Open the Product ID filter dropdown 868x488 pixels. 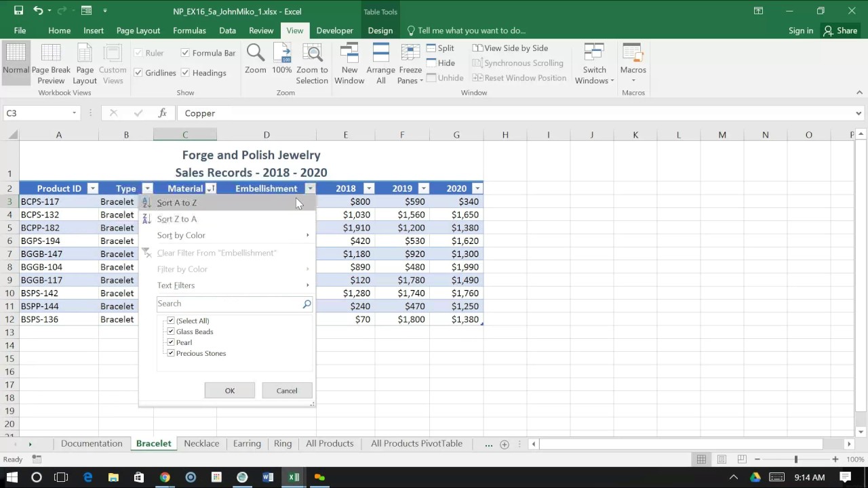[93, 188]
